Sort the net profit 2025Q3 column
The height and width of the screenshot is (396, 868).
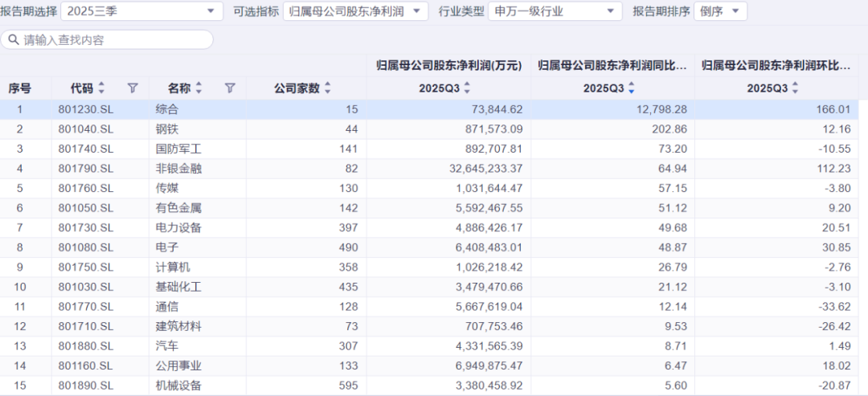pos(467,88)
